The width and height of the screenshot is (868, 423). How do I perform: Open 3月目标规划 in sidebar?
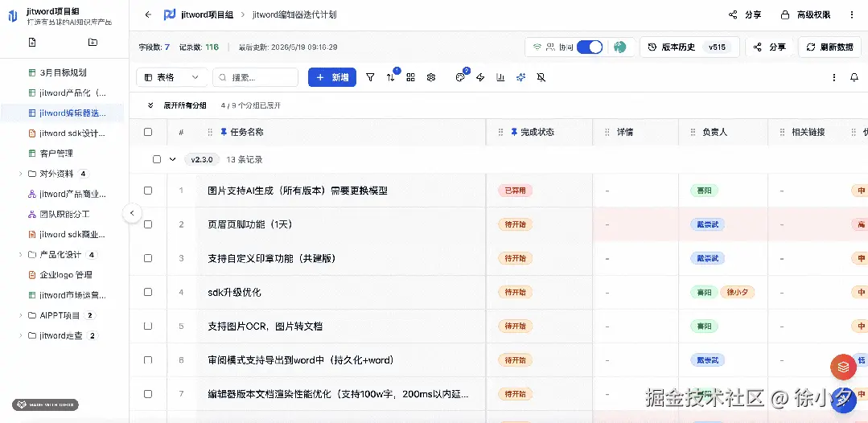coord(63,72)
